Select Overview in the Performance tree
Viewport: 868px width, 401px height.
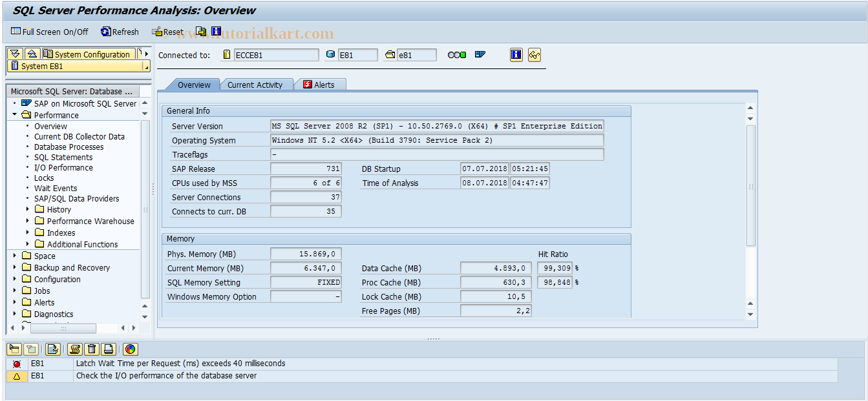(50, 126)
